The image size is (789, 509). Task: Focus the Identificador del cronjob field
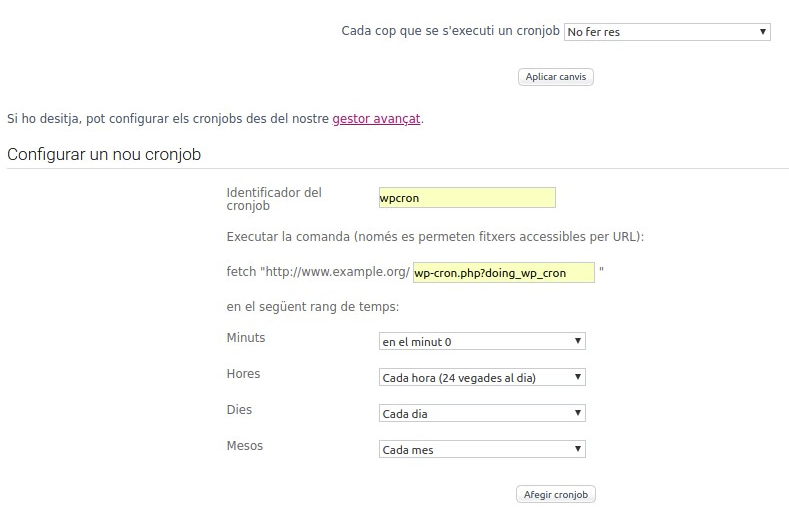click(x=467, y=198)
